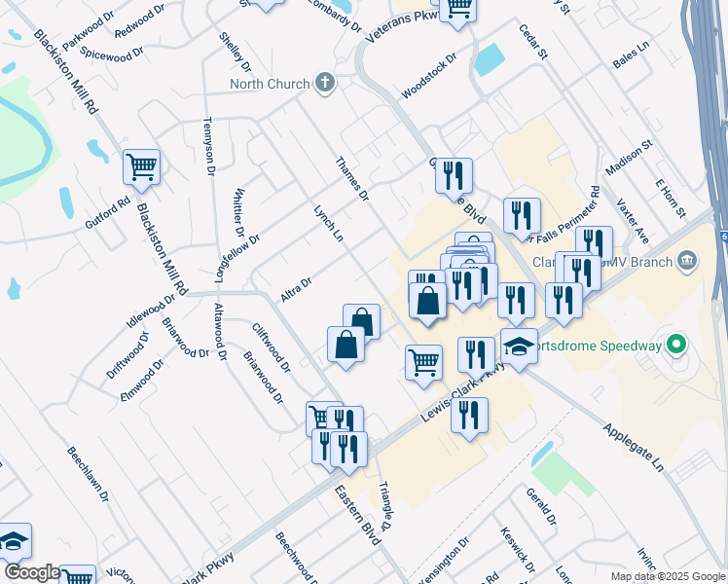Select the BMV Branch government building icon

click(x=687, y=262)
